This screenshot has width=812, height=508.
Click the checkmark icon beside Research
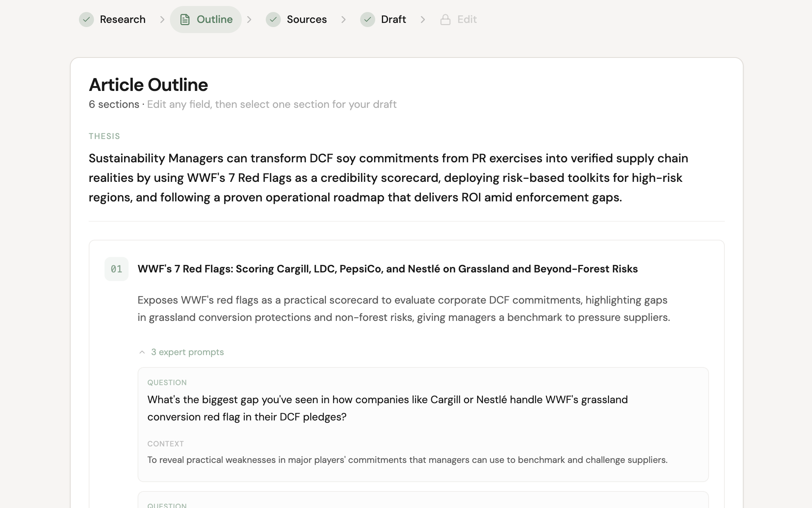click(86, 20)
